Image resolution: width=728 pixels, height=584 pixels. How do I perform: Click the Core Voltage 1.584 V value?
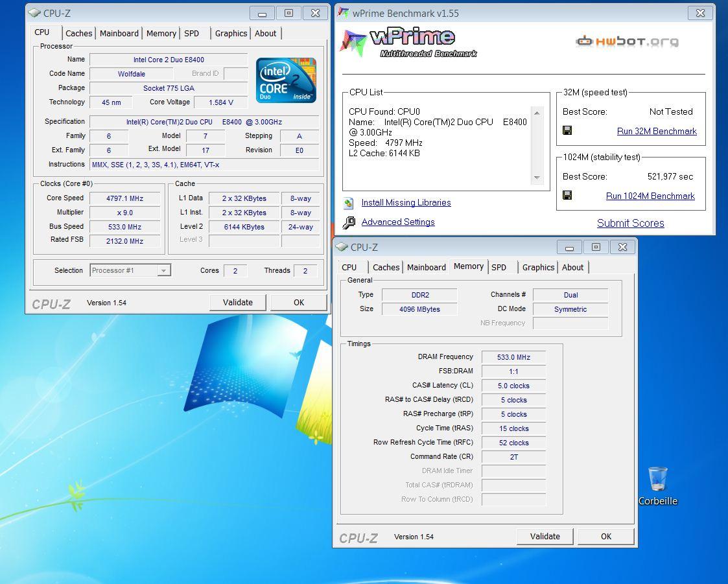220,102
